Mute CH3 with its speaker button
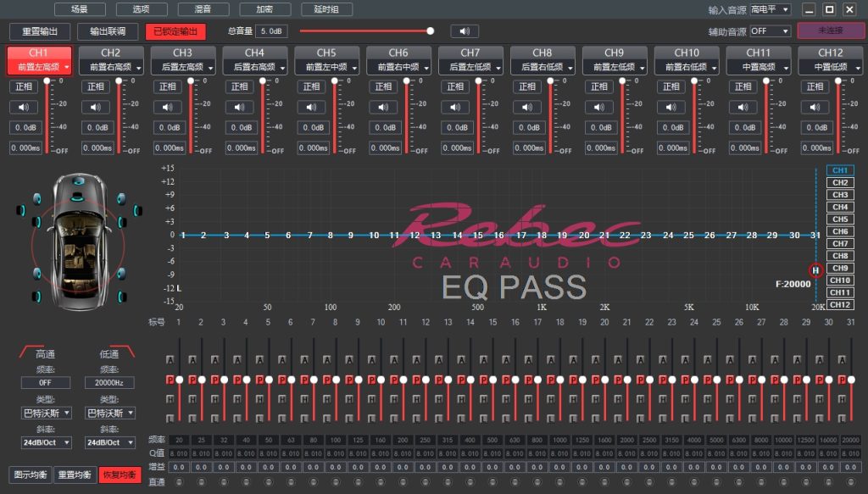 (168, 107)
